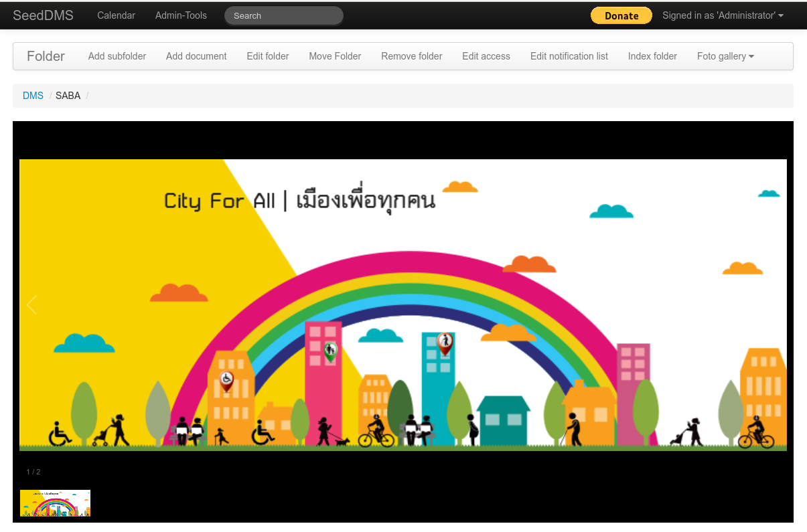807x532 pixels.
Task: Focus the Search input field
Action: tap(283, 15)
